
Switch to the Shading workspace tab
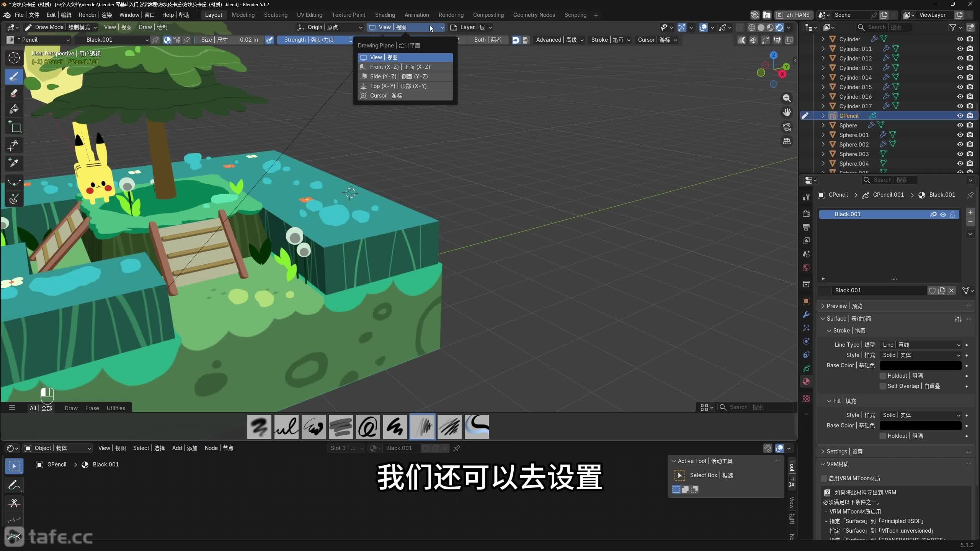(385, 15)
